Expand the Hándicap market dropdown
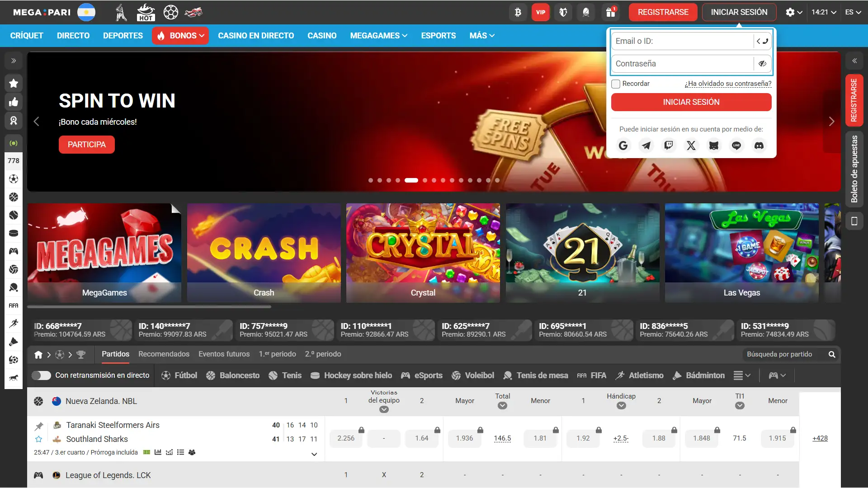 621,406
